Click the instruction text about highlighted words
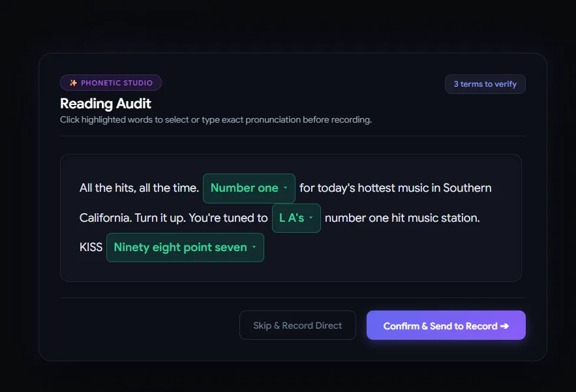576x392 pixels. [x=216, y=120]
